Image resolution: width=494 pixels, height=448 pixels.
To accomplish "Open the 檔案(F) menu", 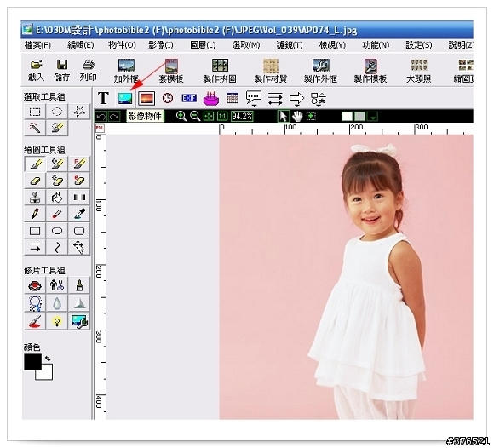I will point(37,45).
